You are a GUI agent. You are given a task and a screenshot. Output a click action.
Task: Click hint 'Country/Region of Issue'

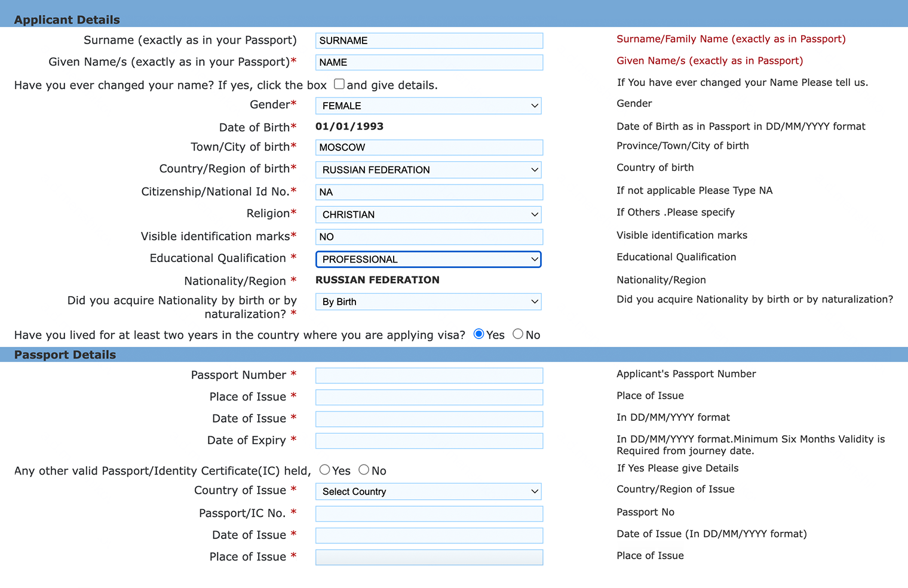point(676,489)
